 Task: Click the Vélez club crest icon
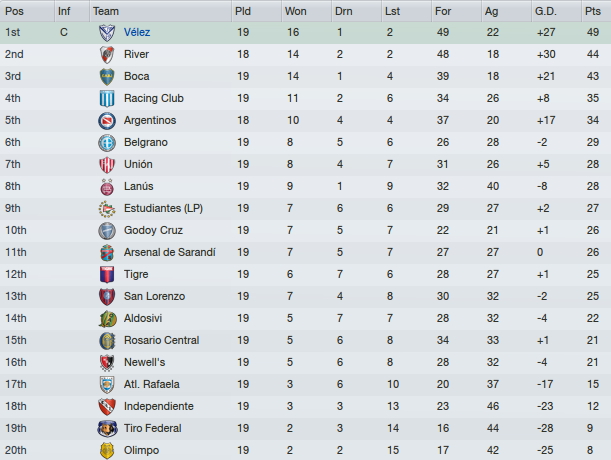tap(107, 33)
